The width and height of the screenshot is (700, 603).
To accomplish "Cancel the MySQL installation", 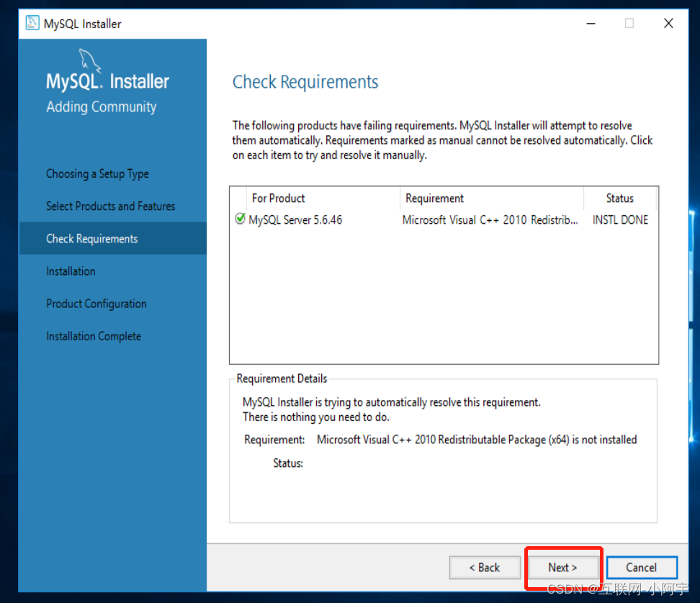I will (x=642, y=567).
